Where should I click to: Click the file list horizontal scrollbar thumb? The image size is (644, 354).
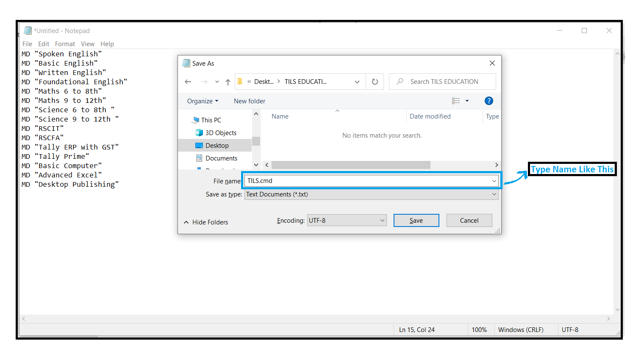point(351,165)
